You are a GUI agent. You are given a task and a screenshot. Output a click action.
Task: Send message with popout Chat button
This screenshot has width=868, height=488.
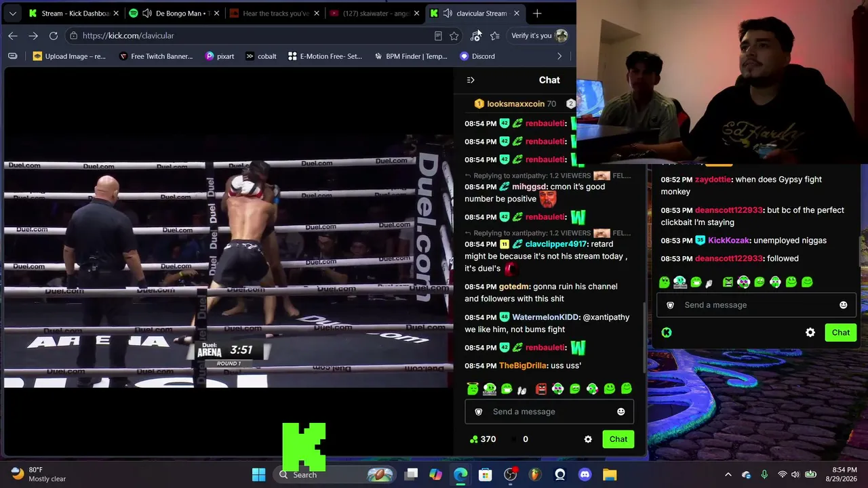pyautogui.click(x=841, y=333)
